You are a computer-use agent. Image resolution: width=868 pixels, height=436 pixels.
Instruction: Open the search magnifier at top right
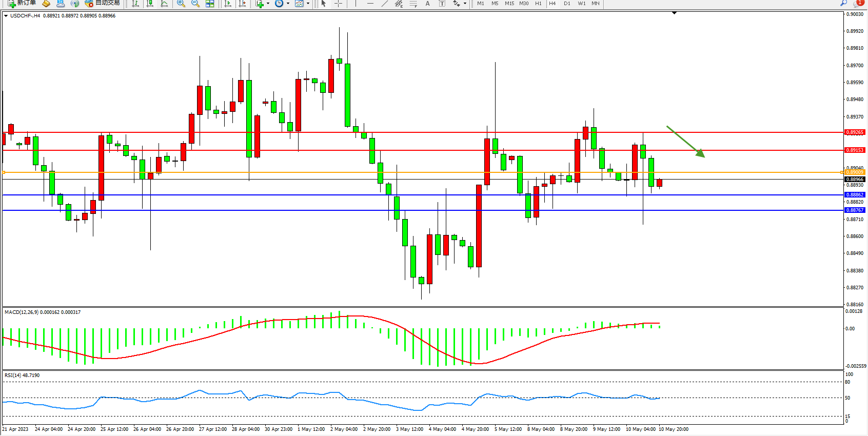(x=843, y=3)
